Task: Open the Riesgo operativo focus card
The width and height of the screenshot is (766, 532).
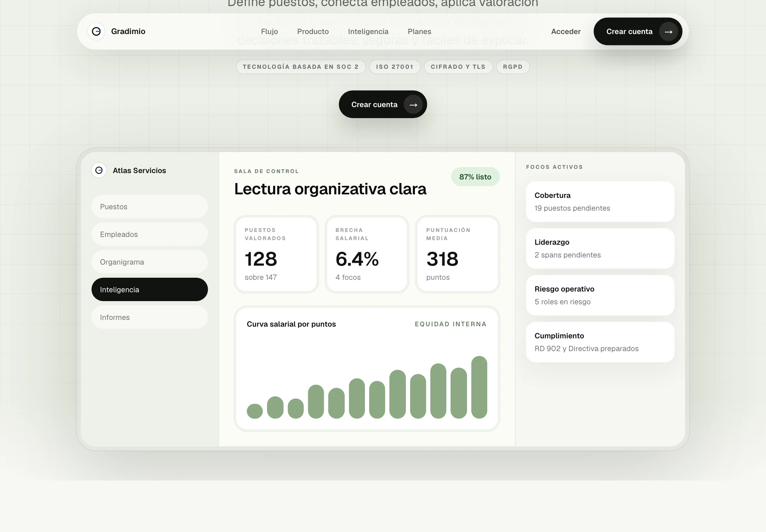Action: 600,295
